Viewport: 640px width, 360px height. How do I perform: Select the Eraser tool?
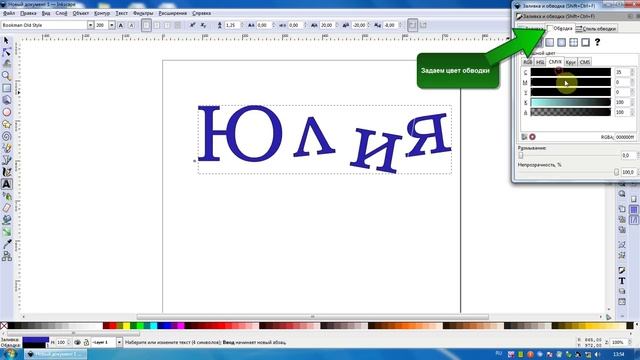pyautogui.click(x=6, y=208)
